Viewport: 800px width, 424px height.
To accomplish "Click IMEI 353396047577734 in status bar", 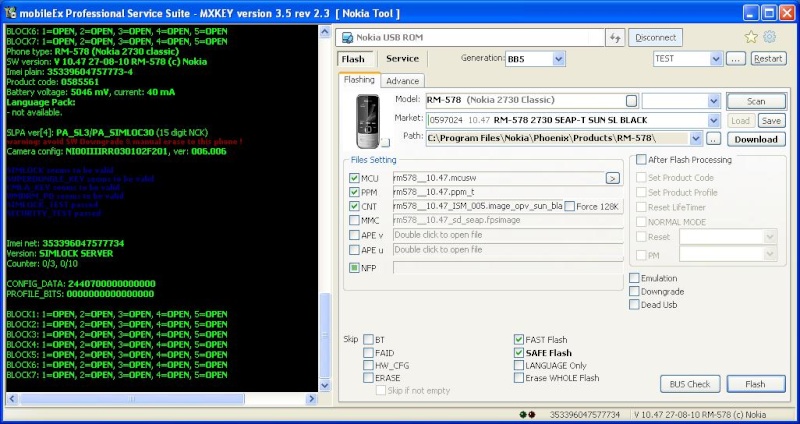I will pyautogui.click(x=585, y=415).
